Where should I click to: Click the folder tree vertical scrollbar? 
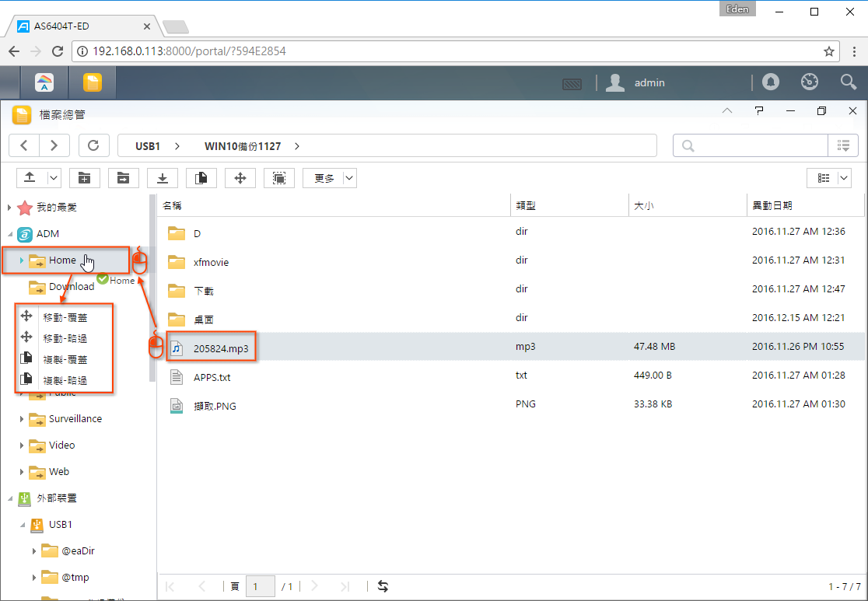tap(152, 288)
